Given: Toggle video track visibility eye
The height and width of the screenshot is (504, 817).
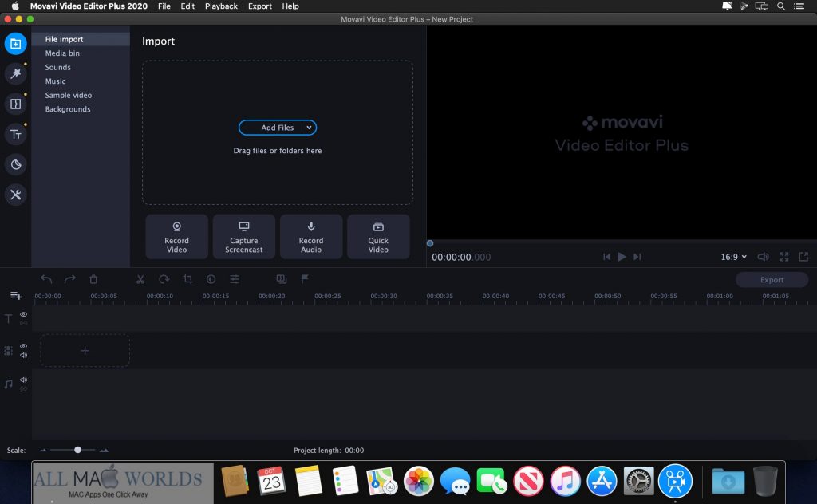Looking at the screenshot, I should point(23,346).
